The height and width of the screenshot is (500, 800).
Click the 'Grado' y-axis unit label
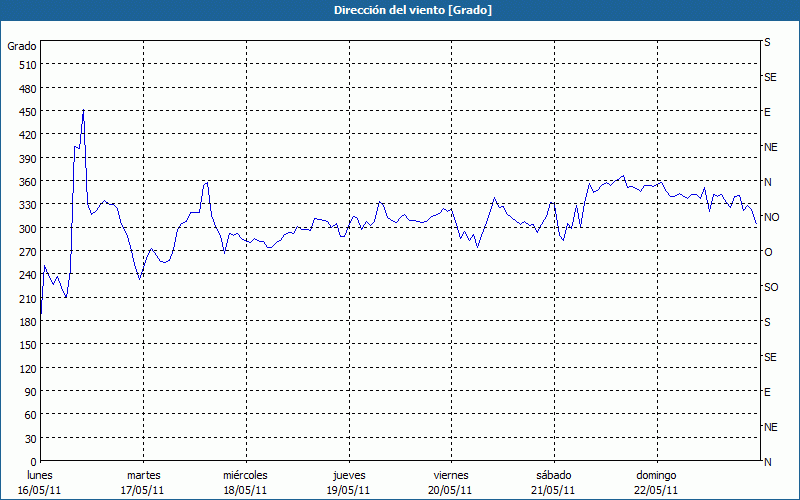(22, 46)
